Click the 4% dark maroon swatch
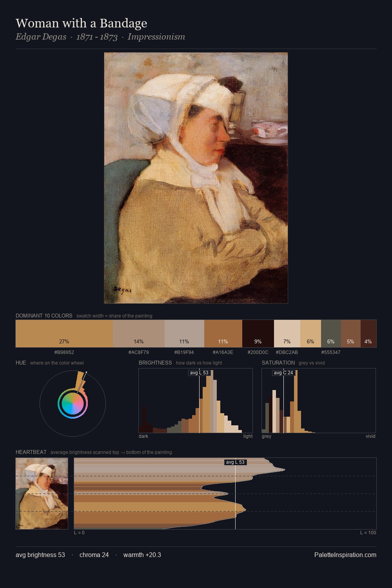The image size is (392, 588). pos(368,334)
